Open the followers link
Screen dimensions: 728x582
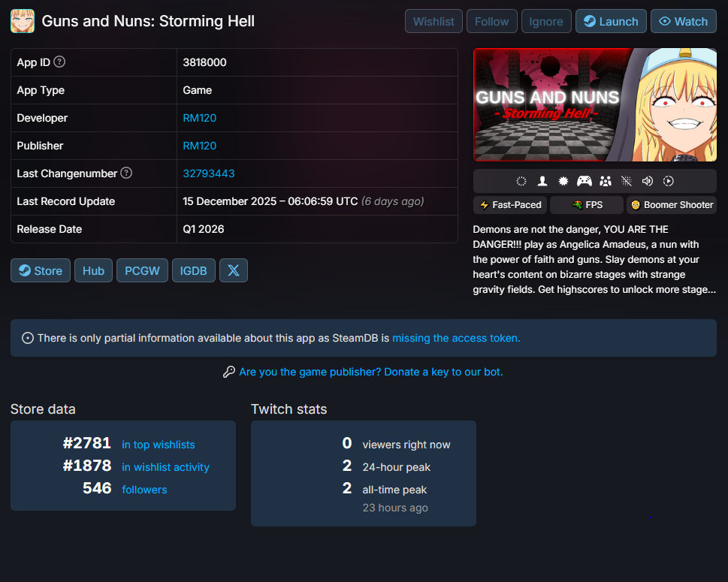point(144,490)
